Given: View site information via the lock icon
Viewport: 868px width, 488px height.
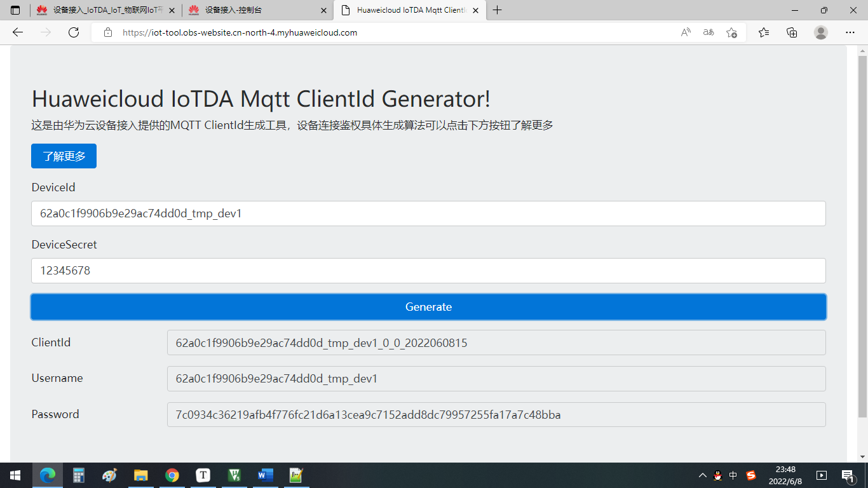Looking at the screenshot, I should pyautogui.click(x=108, y=32).
